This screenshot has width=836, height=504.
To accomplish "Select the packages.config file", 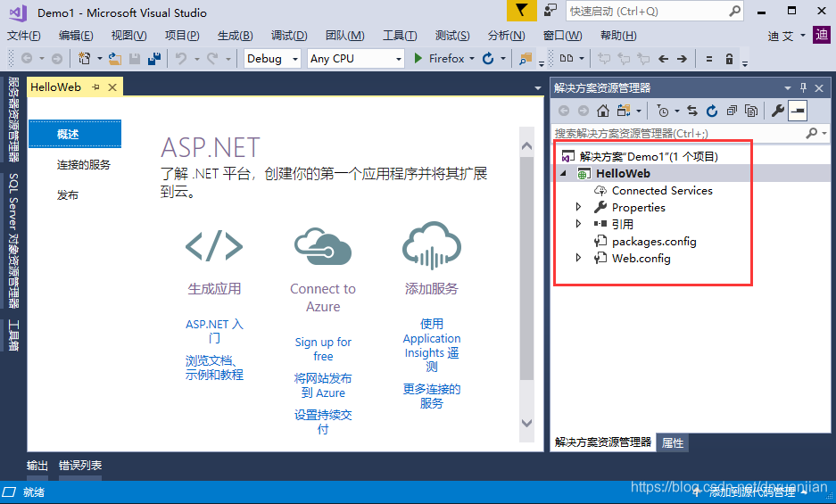I will (x=654, y=241).
